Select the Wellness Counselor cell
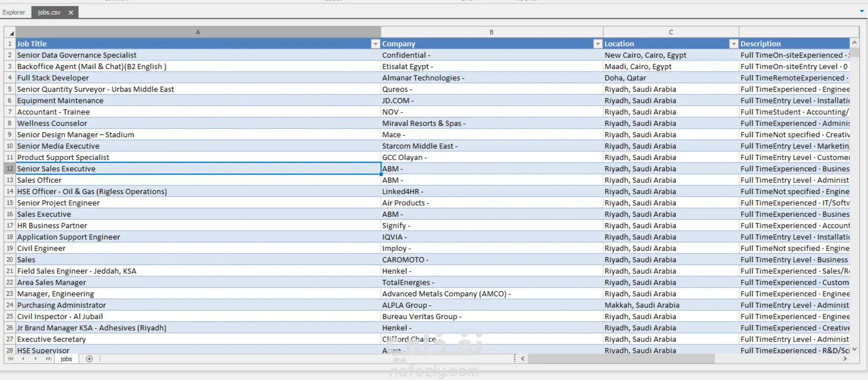 click(198, 123)
